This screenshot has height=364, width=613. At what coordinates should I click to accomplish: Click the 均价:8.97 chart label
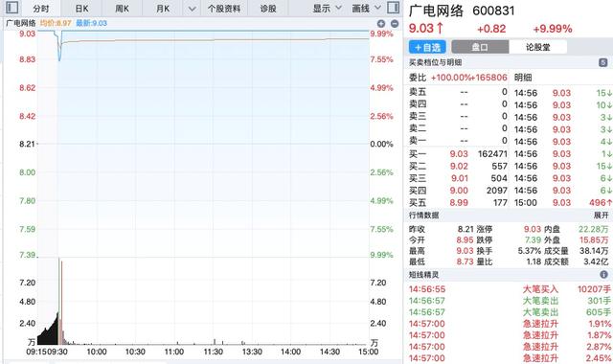point(56,23)
